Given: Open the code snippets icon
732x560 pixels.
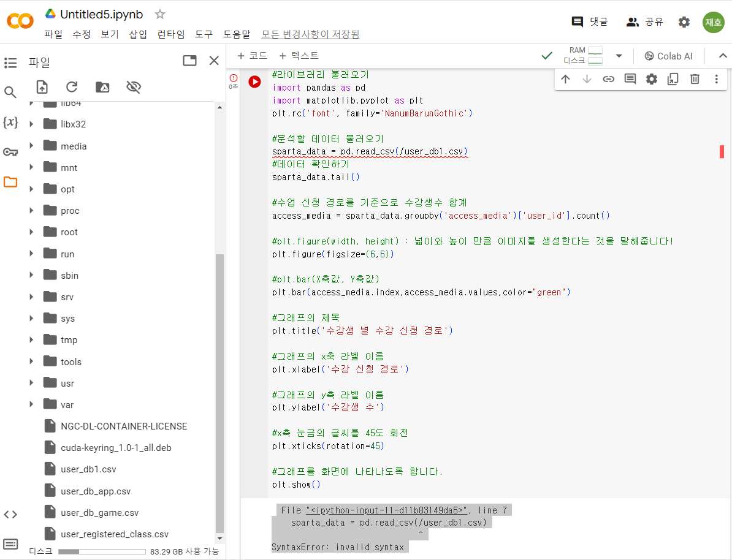Looking at the screenshot, I should pos(10,514).
